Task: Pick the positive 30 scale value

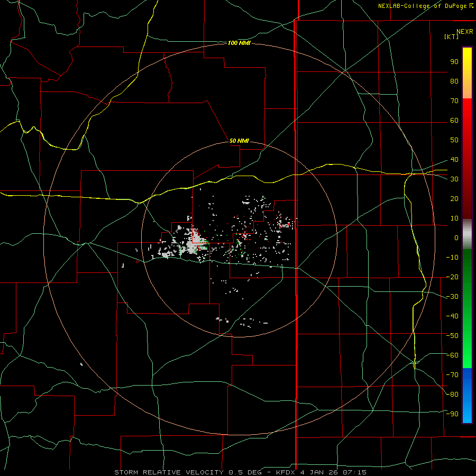Action: click(454, 179)
